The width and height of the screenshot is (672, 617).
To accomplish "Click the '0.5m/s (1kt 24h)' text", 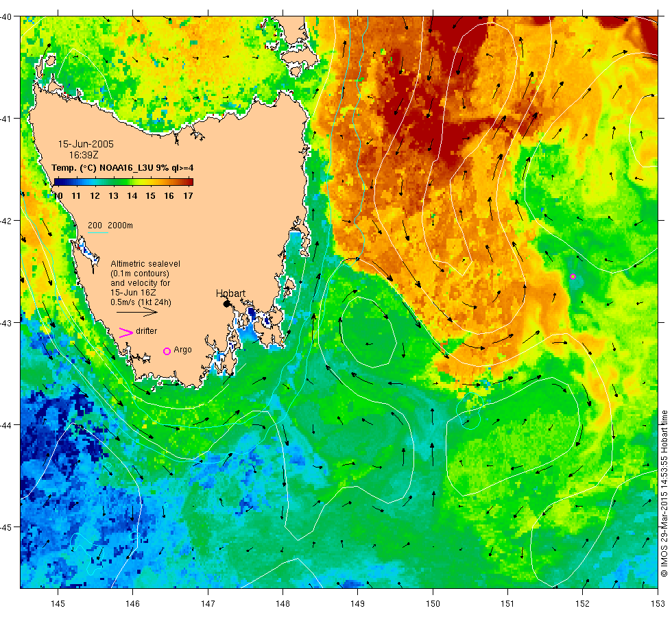I will (141, 302).
